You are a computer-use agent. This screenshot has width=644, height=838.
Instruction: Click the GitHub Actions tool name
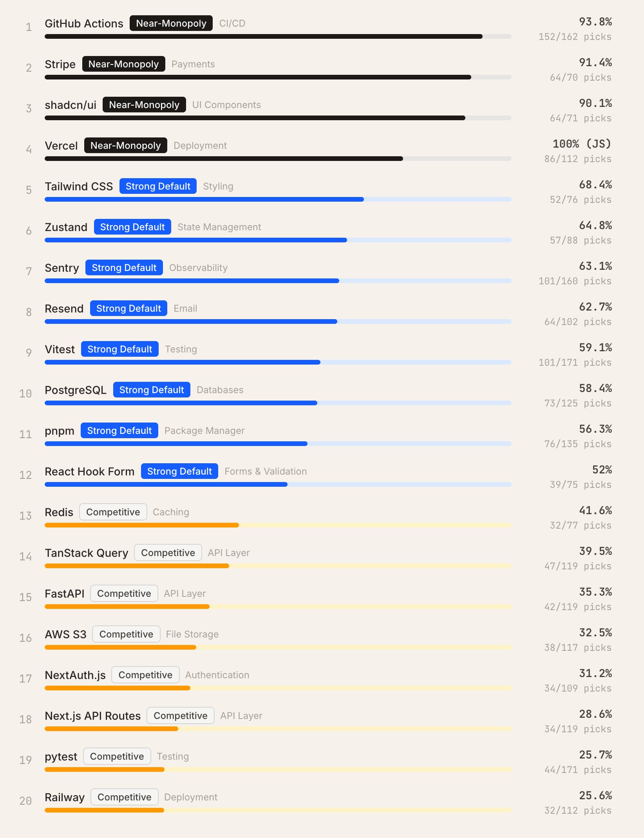tap(84, 23)
